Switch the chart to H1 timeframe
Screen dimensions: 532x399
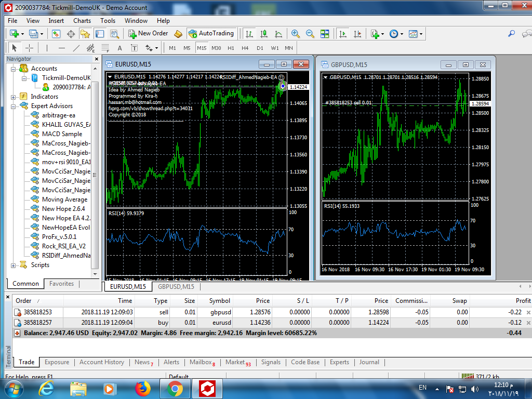[231, 48]
